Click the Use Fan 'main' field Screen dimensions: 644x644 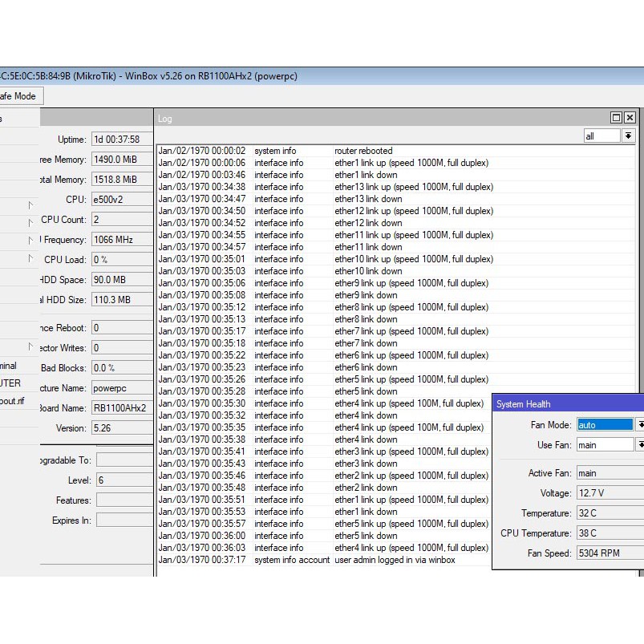[x=605, y=445]
